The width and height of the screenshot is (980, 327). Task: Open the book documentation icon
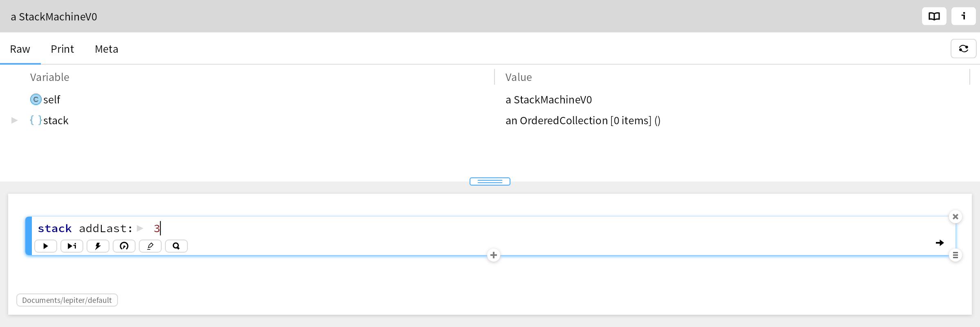pos(934,16)
